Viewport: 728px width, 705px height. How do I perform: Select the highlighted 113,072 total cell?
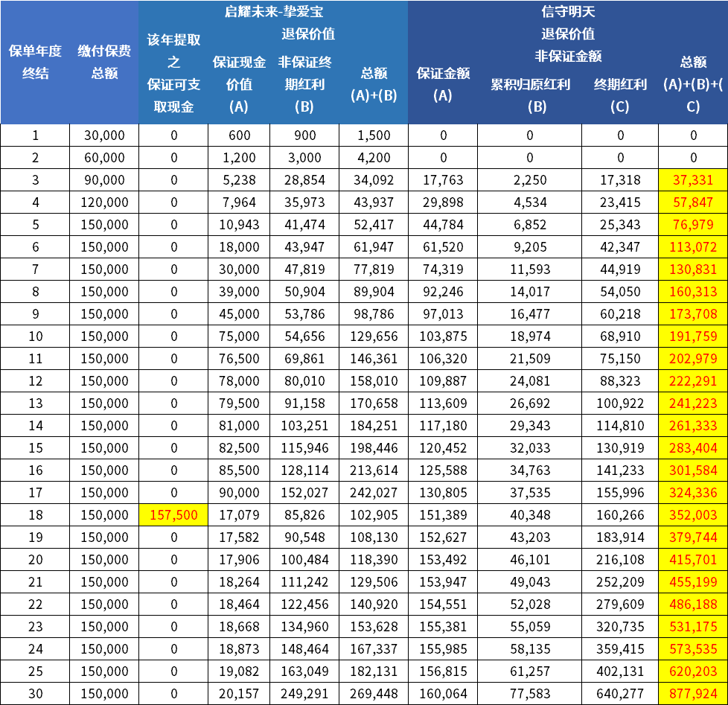point(693,247)
